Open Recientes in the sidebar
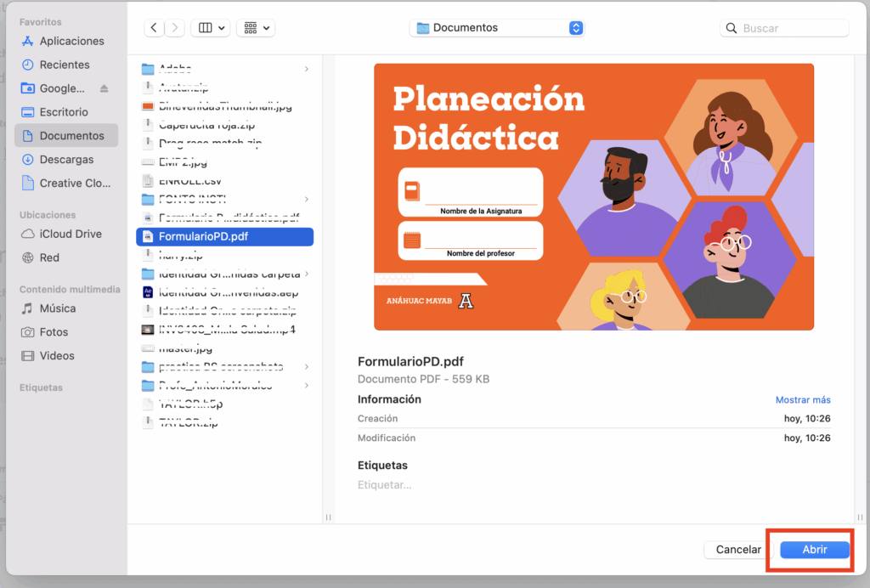 click(x=64, y=65)
